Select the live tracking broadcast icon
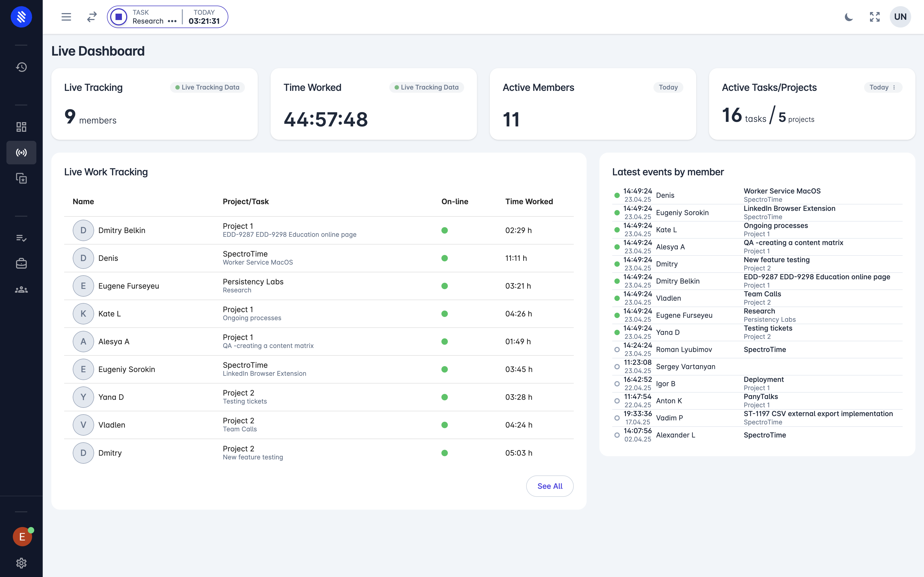 tap(21, 153)
